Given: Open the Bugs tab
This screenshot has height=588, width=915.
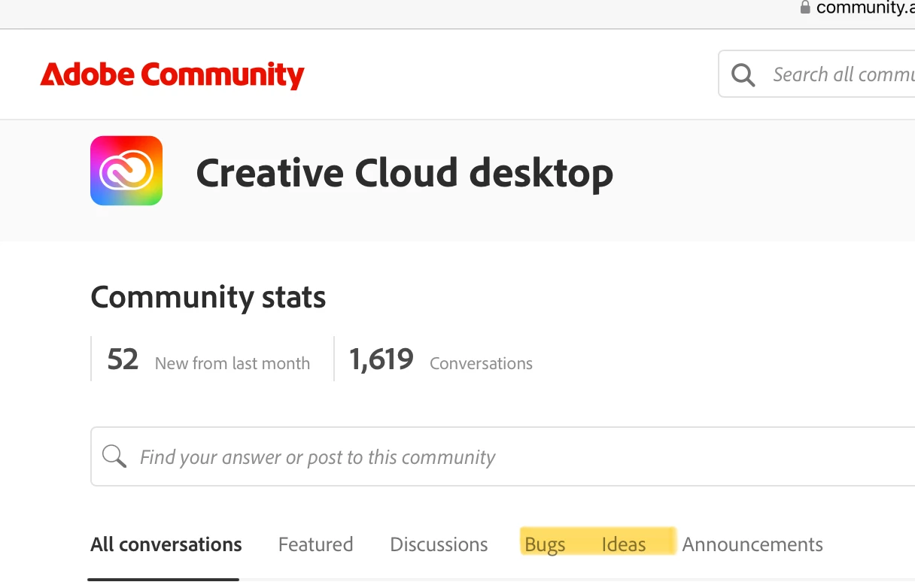Looking at the screenshot, I should coord(545,544).
